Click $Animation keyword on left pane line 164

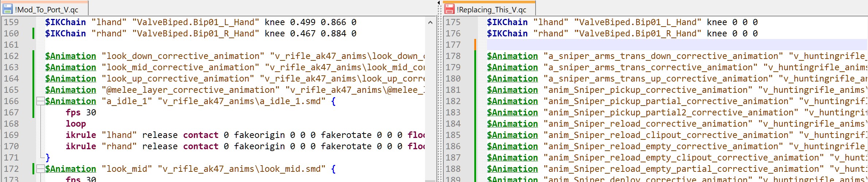pos(71,79)
